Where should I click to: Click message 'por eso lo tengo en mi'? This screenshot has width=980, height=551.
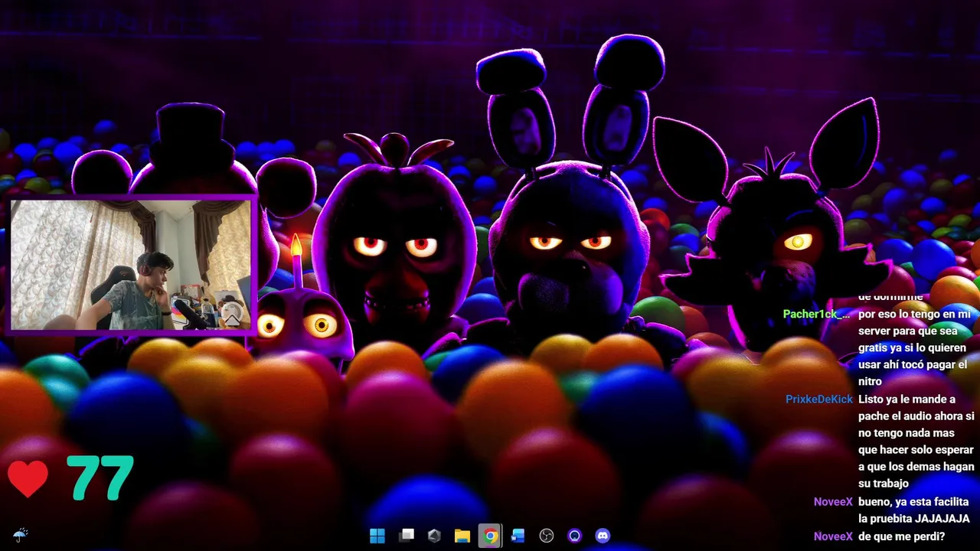[x=914, y=314]
